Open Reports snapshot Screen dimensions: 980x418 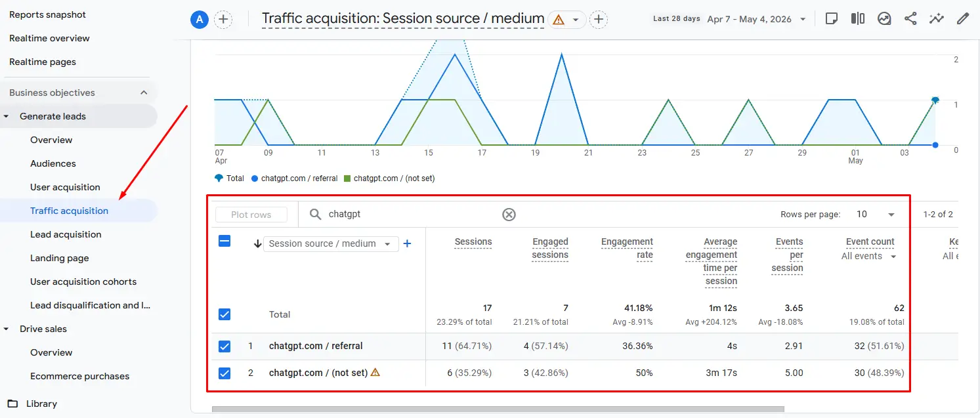47,14
